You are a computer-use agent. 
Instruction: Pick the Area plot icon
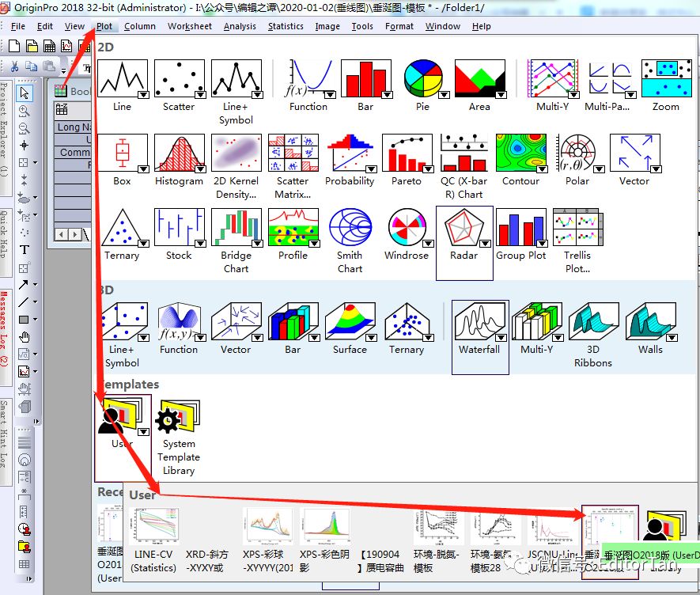pos(480,78)
